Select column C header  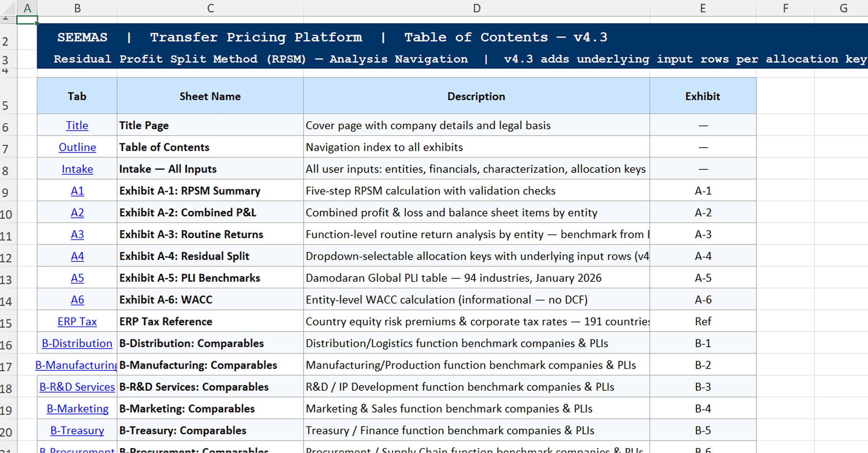coord(211,8)
